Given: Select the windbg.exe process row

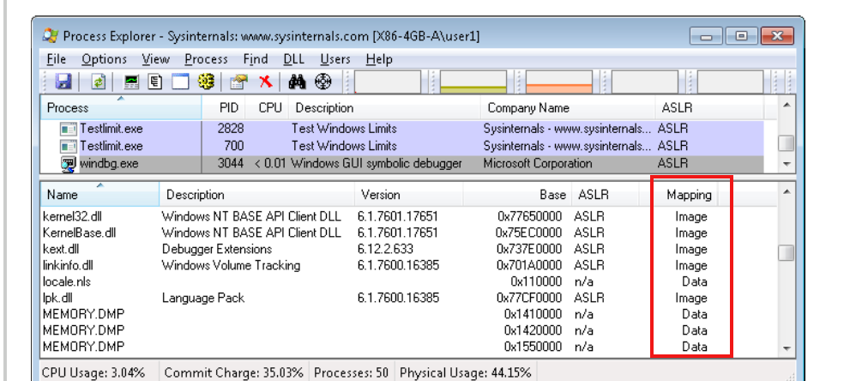Looking at the screenshot, I should coord(402,164).
